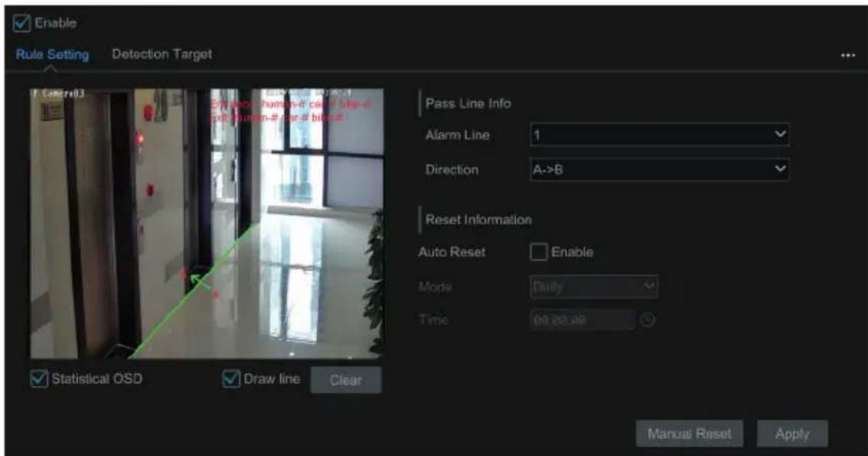Switch to the Rule Setting tab
Screen dimensions: 868x456
pyautogui.click(x=52, y=54)
